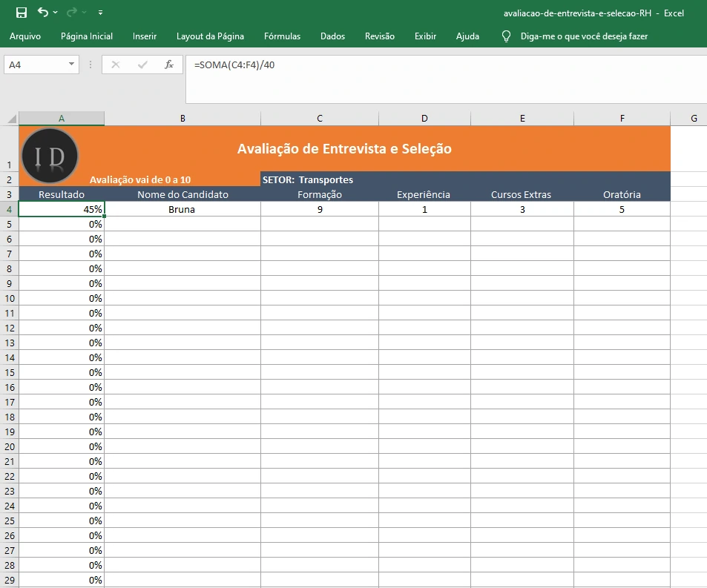707x588 pixels.
Task: Click the Insert Function fx icon
Action: [x=168, y=65]
